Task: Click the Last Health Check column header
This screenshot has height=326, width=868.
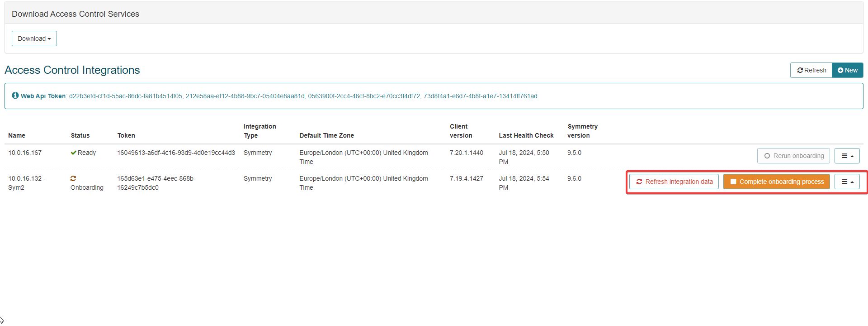Action: (526, 135)
